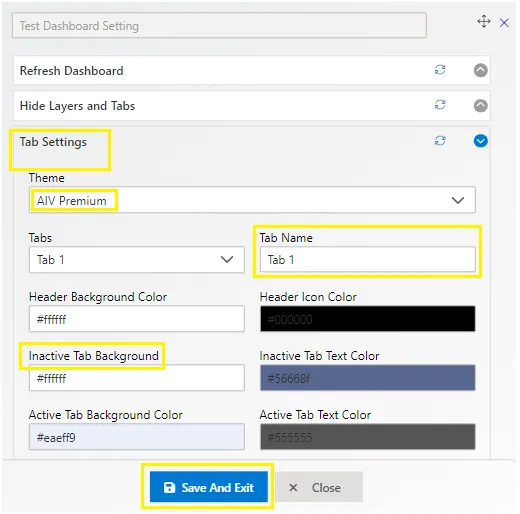Collapse the Tab Settings section blue arrow
Image resolution: width=520 pixels, height=514 pixels.
(x=480, y=141)
